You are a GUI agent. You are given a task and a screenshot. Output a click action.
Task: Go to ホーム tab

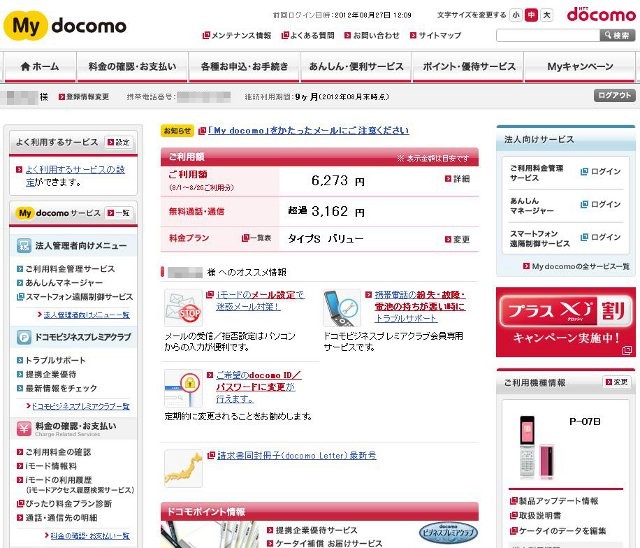click(x=40, y=67)
